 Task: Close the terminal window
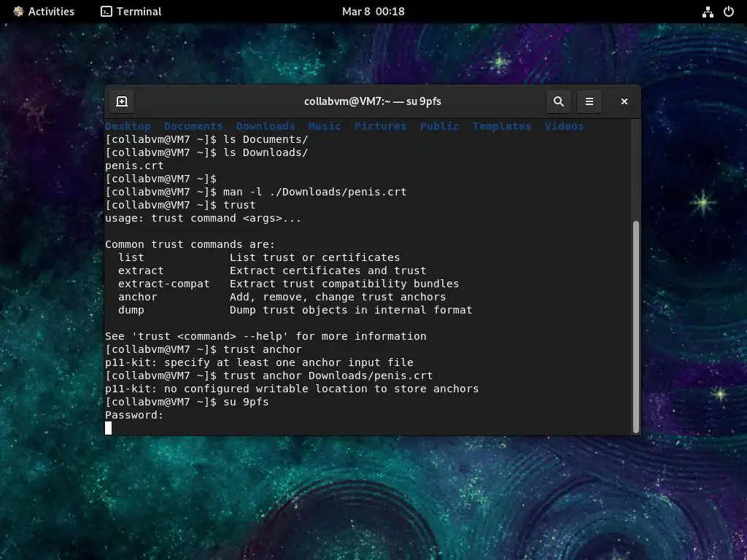[x=624, y=101]
